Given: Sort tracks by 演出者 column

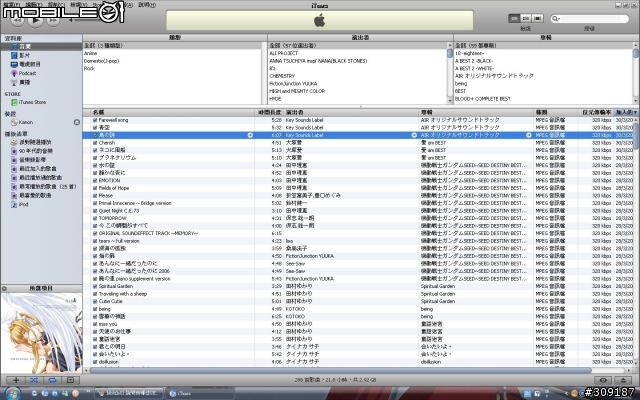Looking at the screenshot, I should pos(351,112).
